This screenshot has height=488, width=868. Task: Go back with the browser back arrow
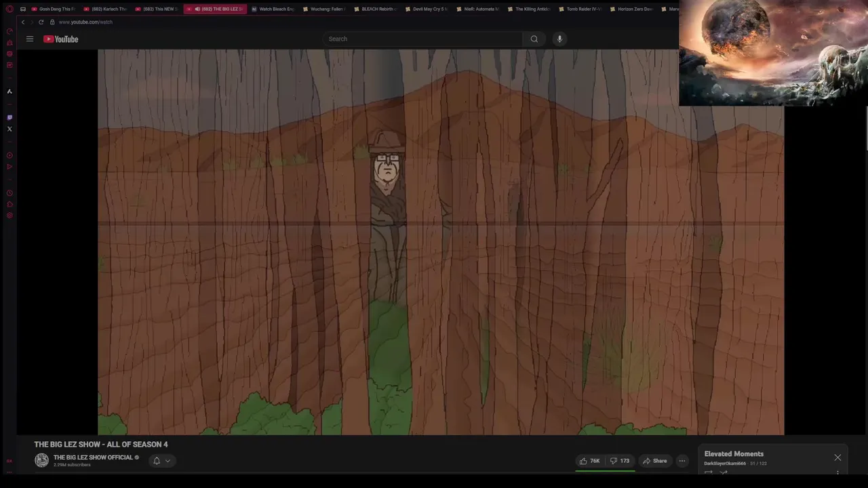pyautogui.click(x=23, y=22)
